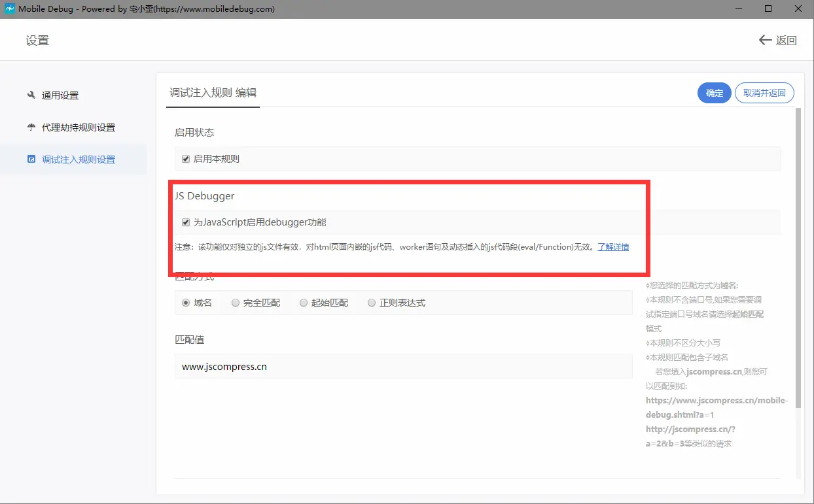Click the 您选择的匹配方式为域名 hint text
Image resolution: width=814 pixels, height=504 pixels.
[692, 285]
